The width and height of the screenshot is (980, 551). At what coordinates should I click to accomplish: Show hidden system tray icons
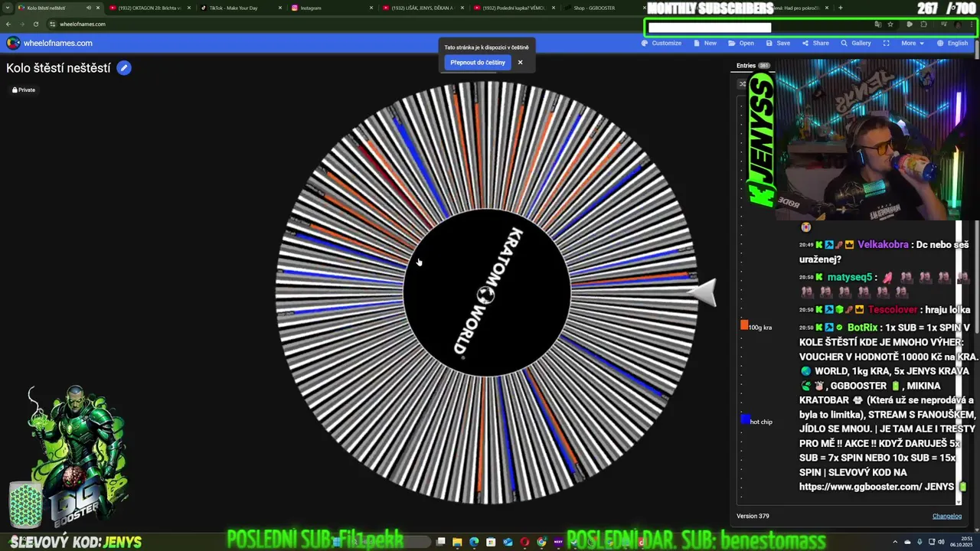(x=896, y=542)
